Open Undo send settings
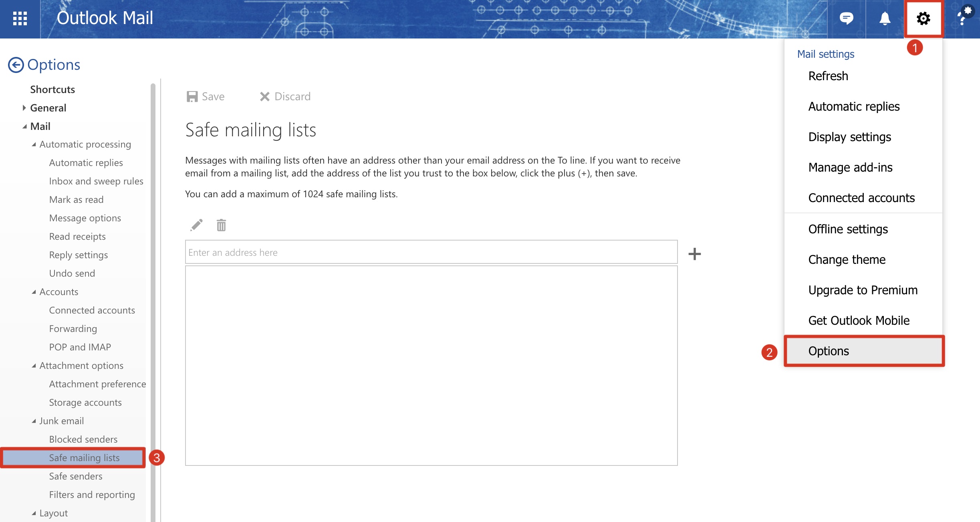 pos(72,273)
